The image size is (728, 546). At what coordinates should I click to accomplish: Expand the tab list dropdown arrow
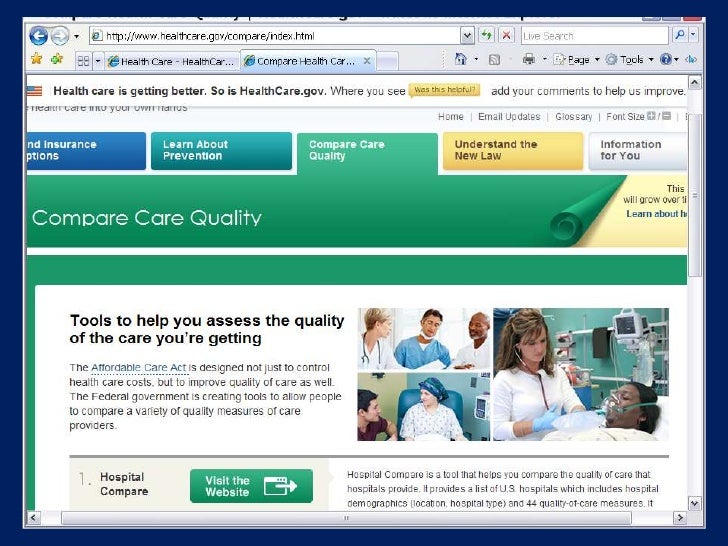tap(98, 61)
